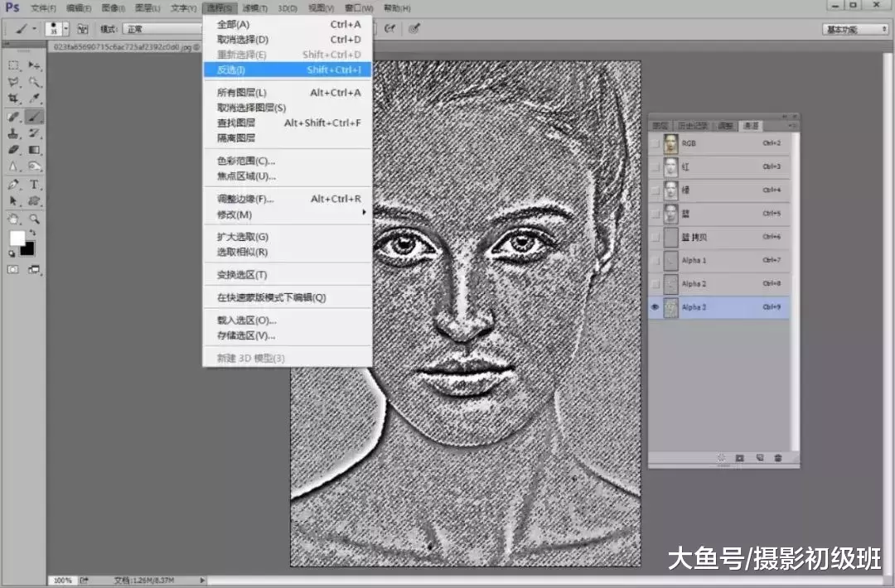Show the 红 channel visibility
Screen dimensions: 895x588
[x=656, y=167]
